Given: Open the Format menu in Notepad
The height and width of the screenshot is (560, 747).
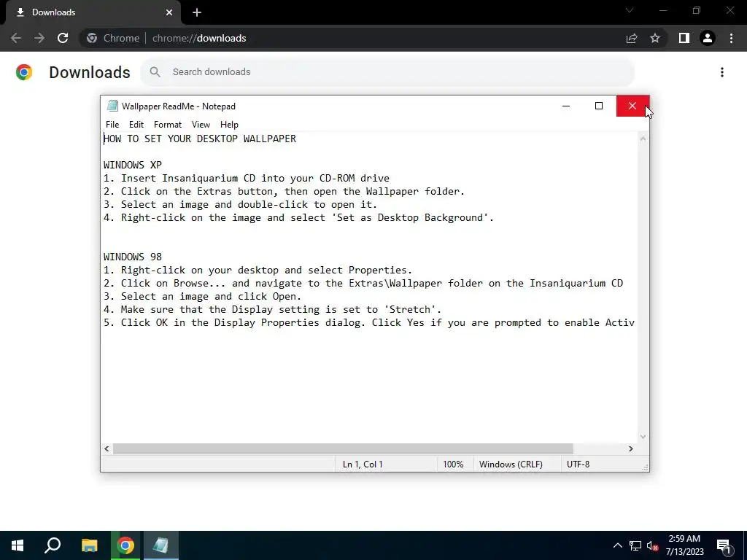Looking at the screenshot, I should coord(168,124).
